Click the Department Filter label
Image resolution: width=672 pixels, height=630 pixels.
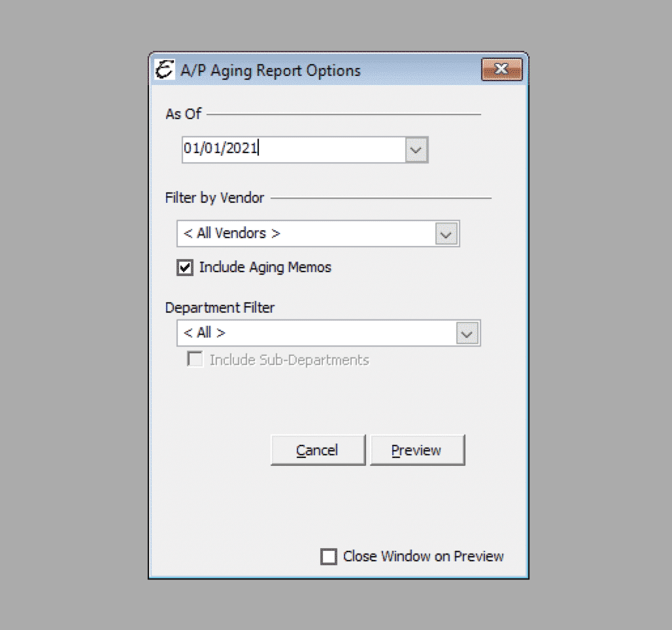pyautogui.click(x=220, y=307)
